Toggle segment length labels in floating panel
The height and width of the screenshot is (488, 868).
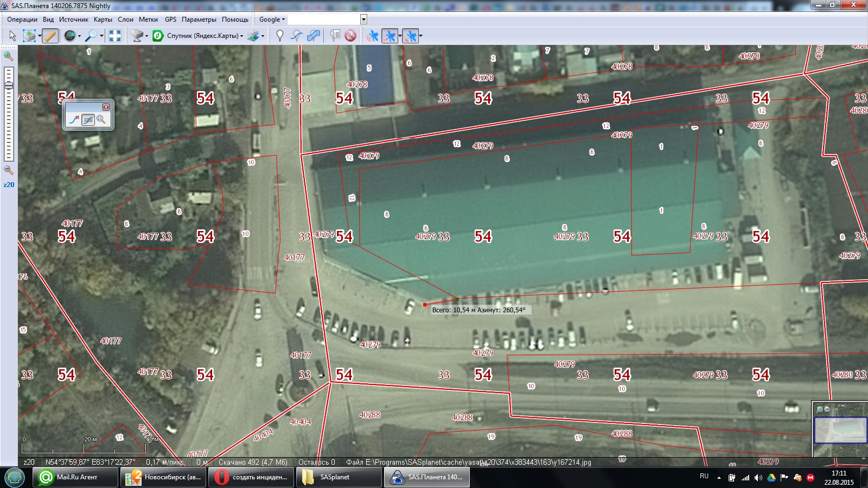point(88,120)
